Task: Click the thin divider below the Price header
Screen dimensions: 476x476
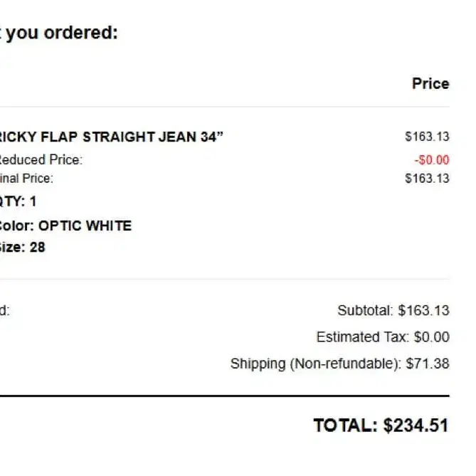Action: [225, 107]
